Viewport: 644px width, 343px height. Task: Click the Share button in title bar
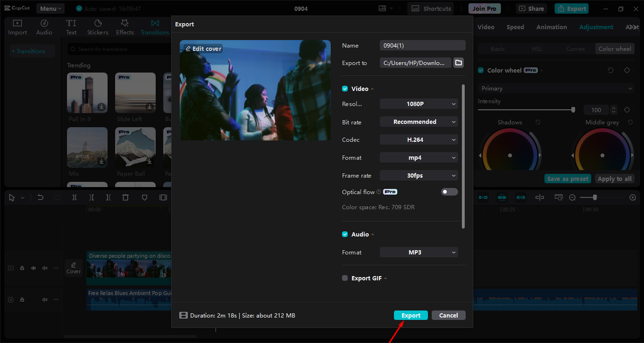tap(531, 9)
